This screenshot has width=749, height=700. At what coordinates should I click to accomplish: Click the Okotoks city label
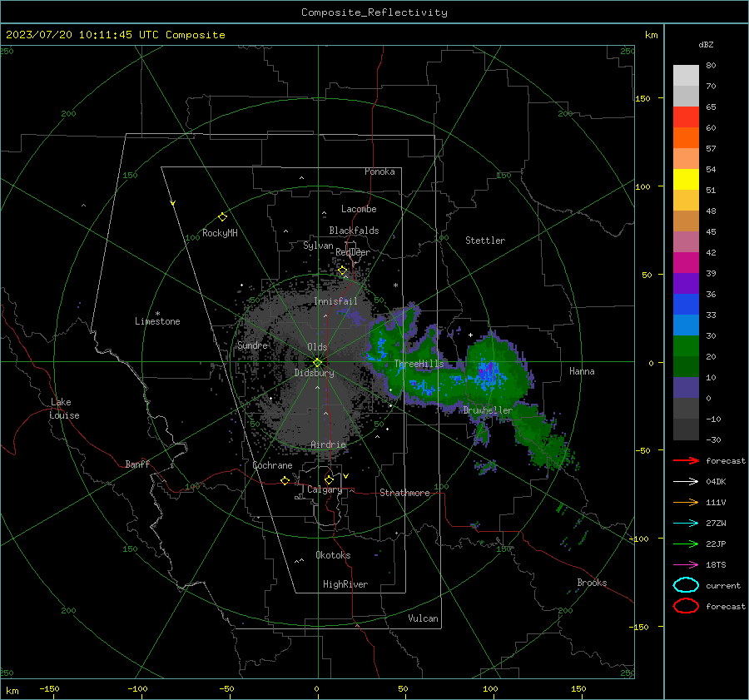(x=333, y=555)
